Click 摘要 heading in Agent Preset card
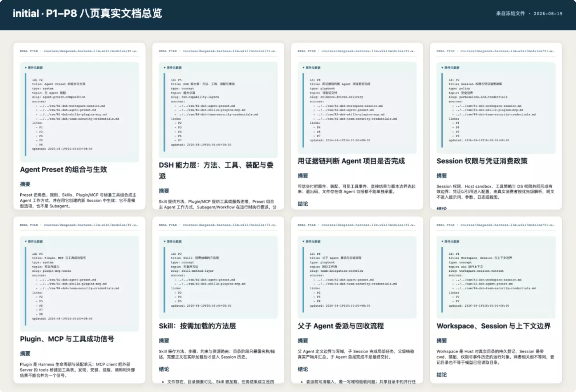Viewport: 576px width, 392px height. point(25,184)
